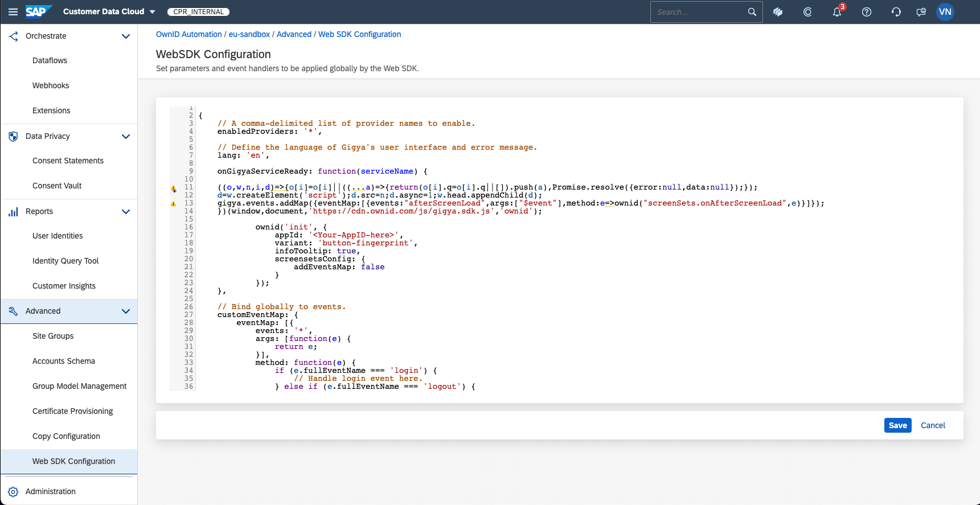Viewport: 980px width, 505px height.
Task: Click warning icon on code line 13
Action: tap(174, 204)
